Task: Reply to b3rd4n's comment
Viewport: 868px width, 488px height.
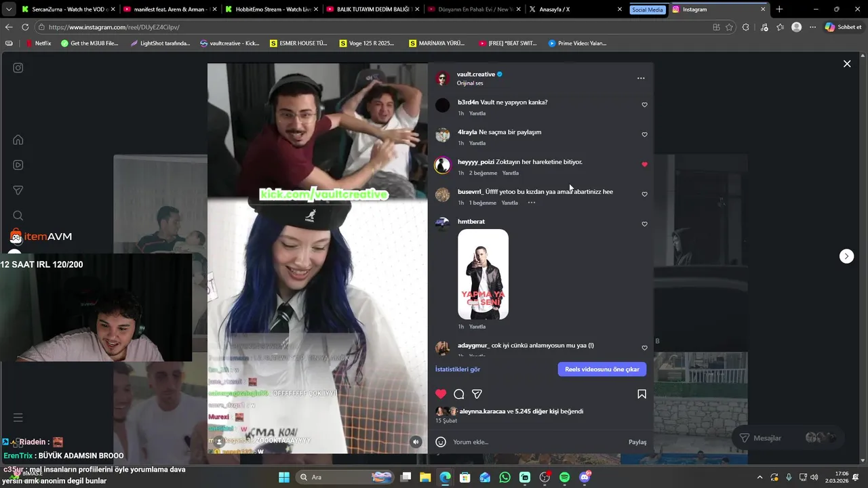Action: tap(477, 113)
